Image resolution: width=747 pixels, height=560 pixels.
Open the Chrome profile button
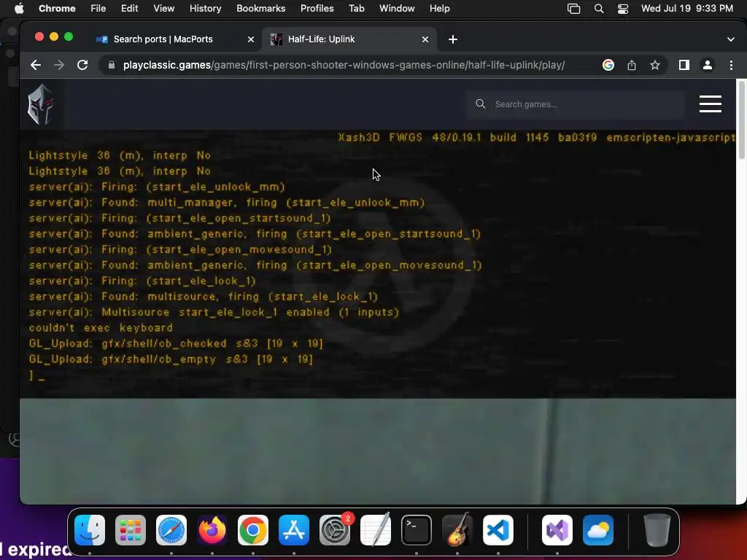(x=708, y=65)
